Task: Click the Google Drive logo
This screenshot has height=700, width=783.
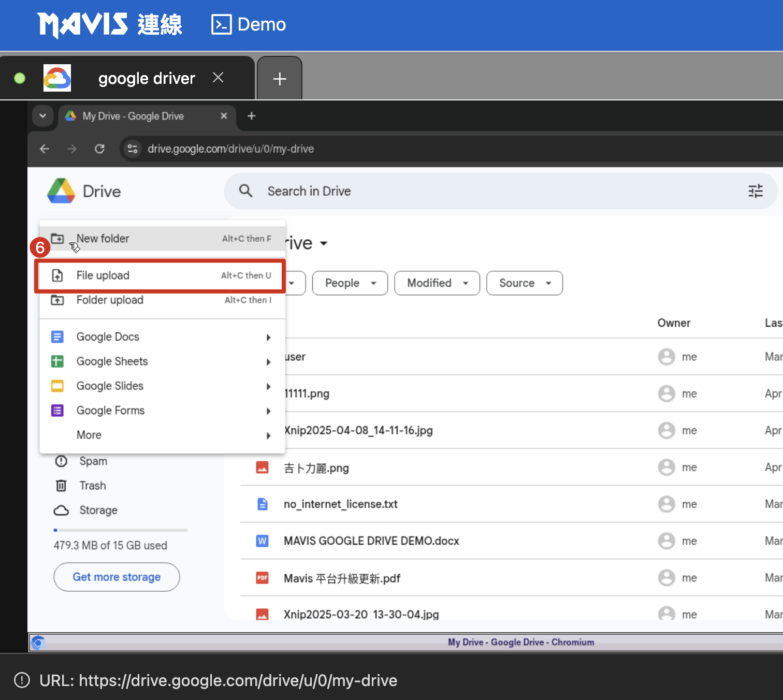Action: 61,191
